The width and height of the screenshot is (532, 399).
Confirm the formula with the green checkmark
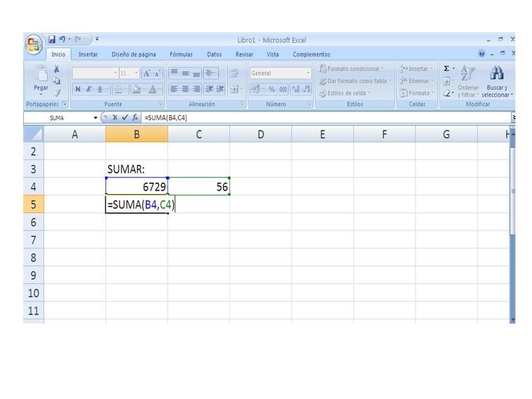124,117
